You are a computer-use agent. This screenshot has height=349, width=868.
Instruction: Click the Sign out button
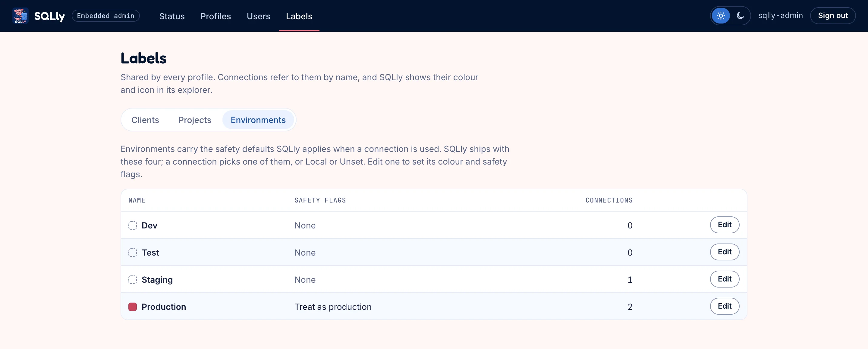pos(833,16)
